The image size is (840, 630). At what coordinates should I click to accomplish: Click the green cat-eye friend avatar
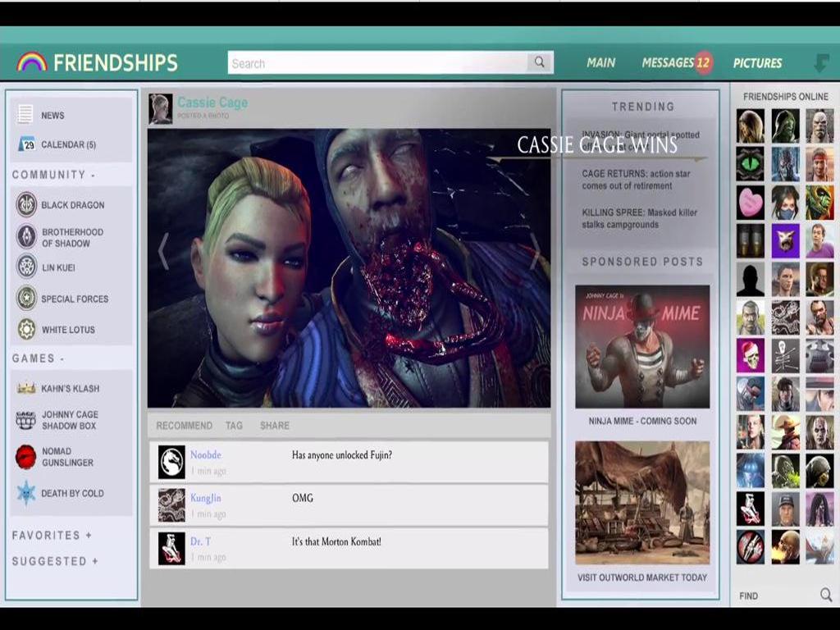(750, 164)
